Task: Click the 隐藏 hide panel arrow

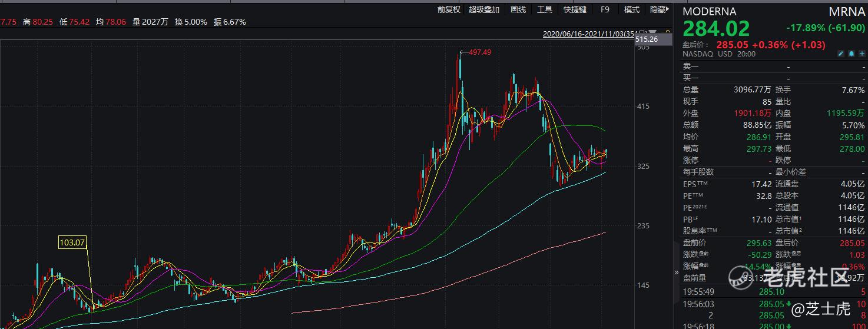Action: pyautogui.click(x=660, y=9)
